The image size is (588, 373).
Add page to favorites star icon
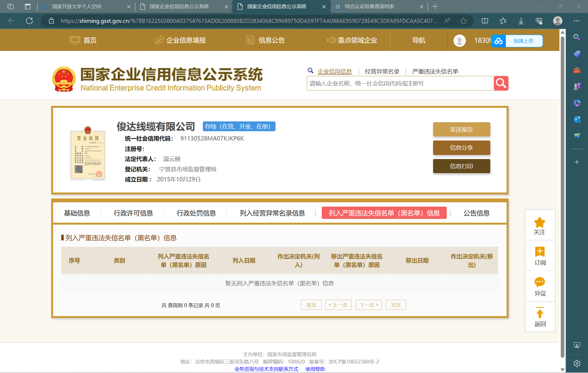[x=463, y=21]
